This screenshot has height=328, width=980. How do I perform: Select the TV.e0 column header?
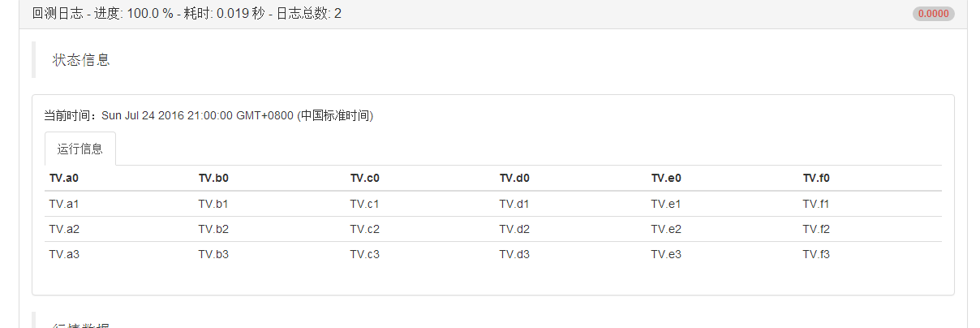pyautogui.click(x=666, y=179)
